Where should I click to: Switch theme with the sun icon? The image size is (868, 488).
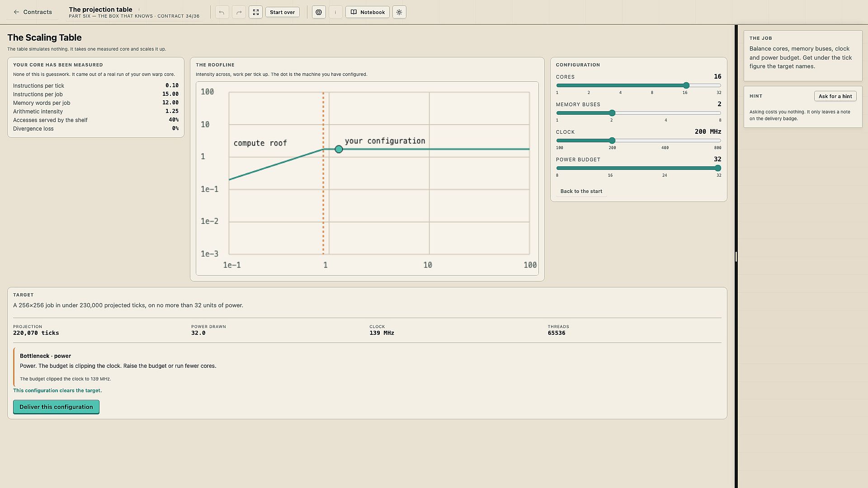[x=399, y=12]
